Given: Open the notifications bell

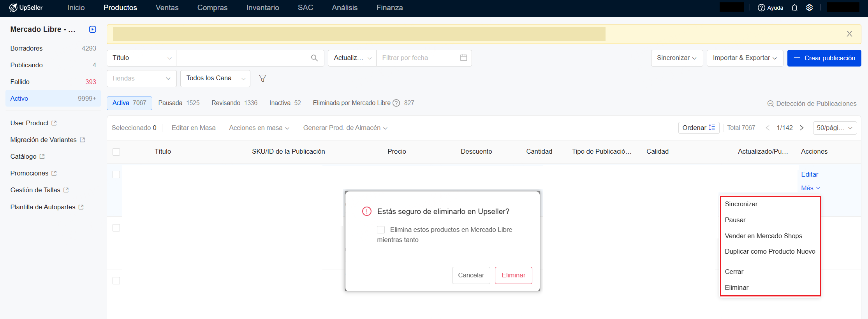Looking at the screenshot, I should click(794, 8).
